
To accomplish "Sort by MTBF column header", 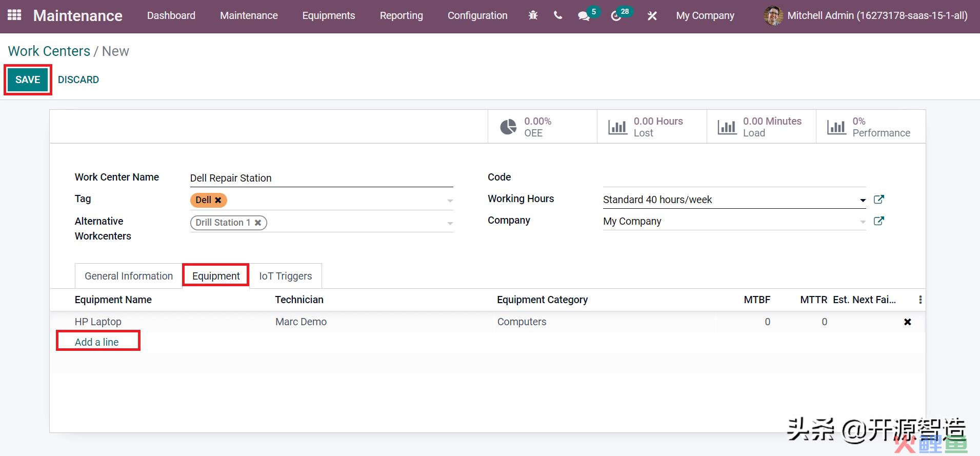I will 757,300.
